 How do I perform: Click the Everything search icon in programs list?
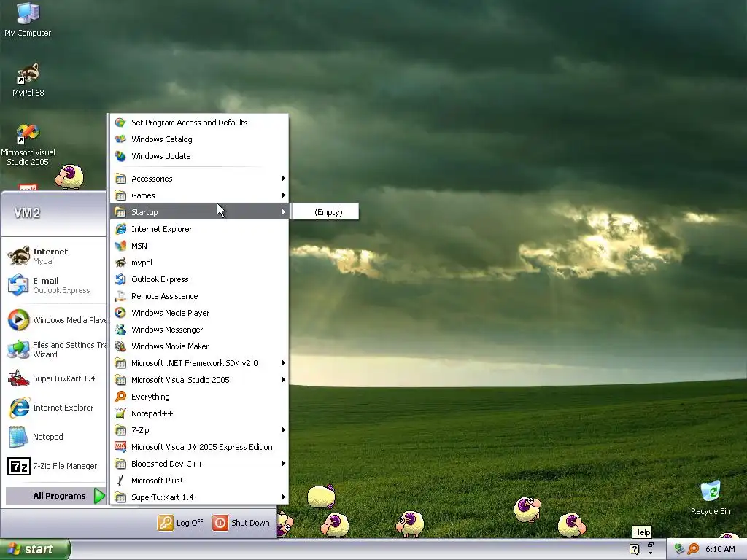(x=120, y=397)
